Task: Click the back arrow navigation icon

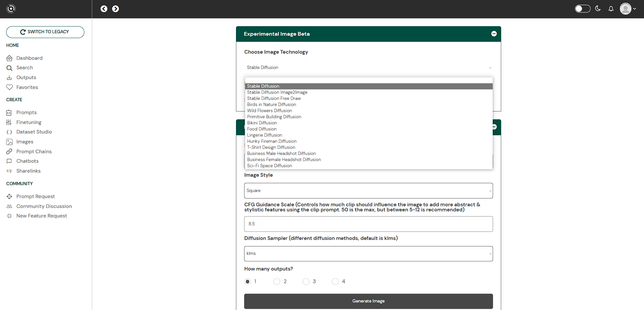Action: coord(104,9)
